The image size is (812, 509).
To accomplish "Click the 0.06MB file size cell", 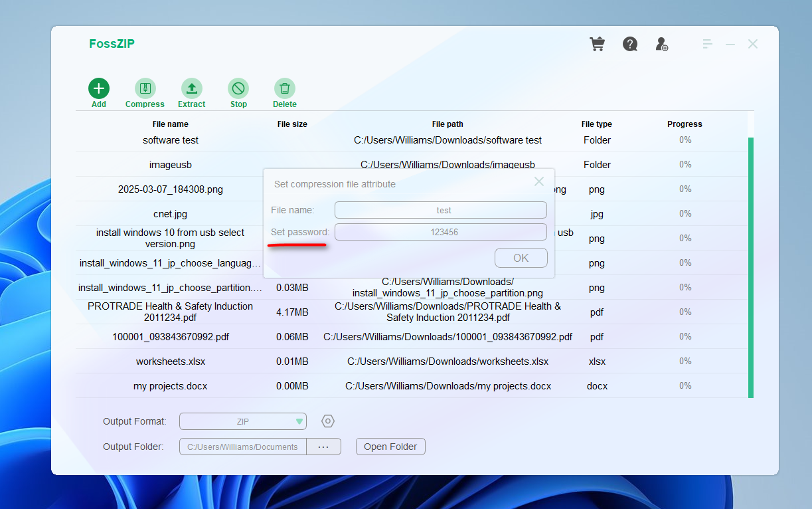I will point(292,337).
